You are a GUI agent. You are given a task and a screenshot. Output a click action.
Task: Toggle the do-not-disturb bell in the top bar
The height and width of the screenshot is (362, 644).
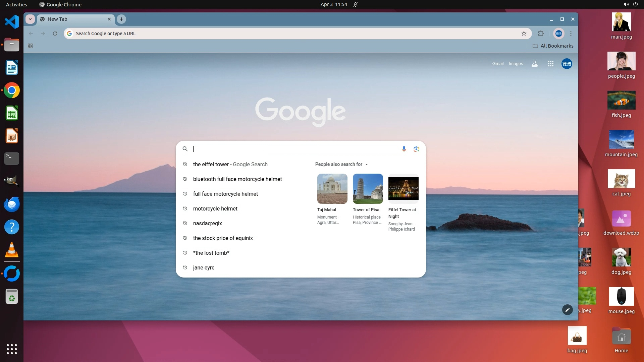[356, 5]
